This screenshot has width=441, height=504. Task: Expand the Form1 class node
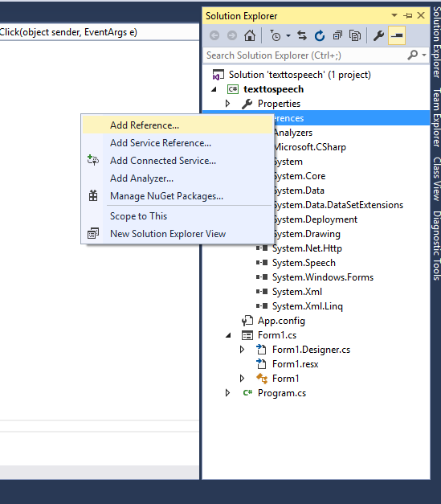coord(242,379)
